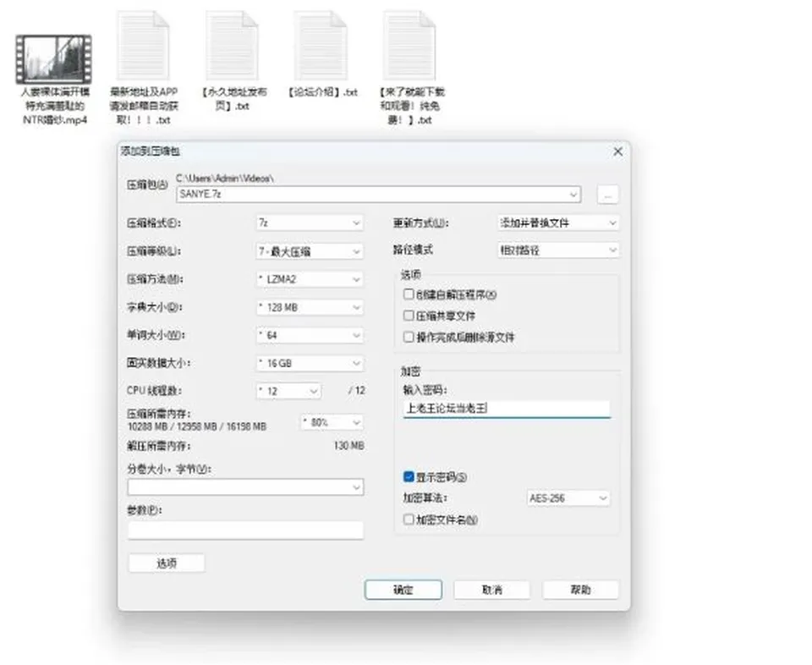
Task: Close the 添加到压缩包 dialog
Action: click(x=617, y=151)
